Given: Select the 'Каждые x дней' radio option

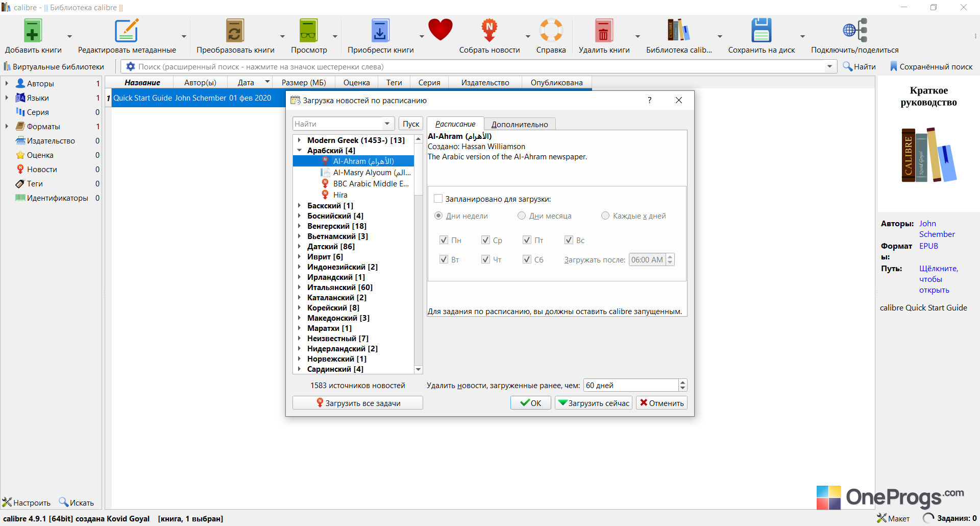Looking at the screenshot, I should coord(605,216).
